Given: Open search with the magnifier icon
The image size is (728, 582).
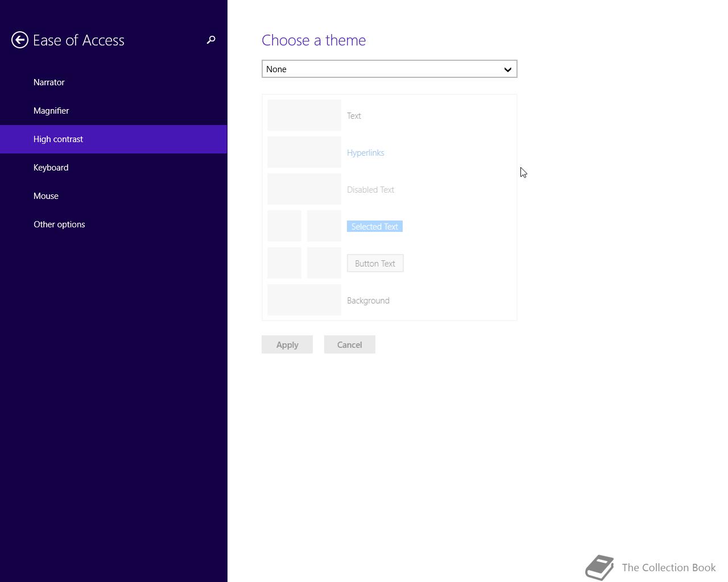Looking at the screenshot, I should pyautogui.click(x=211, y=40).
